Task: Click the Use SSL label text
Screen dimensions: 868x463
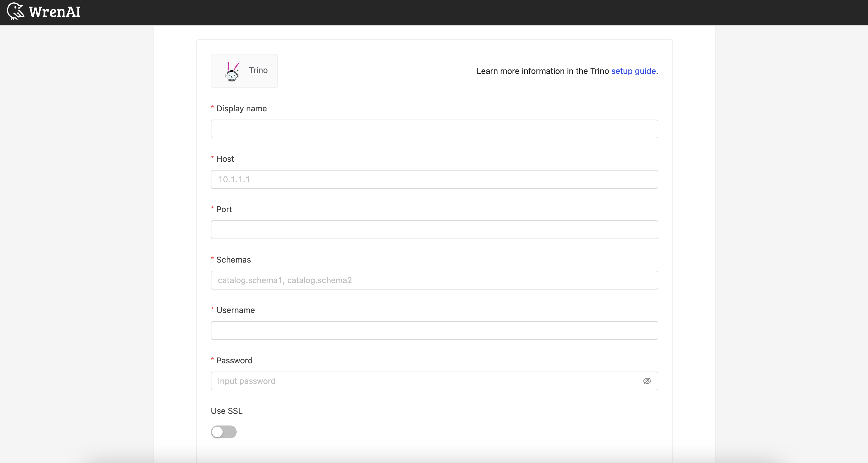Action: point(227,411)
